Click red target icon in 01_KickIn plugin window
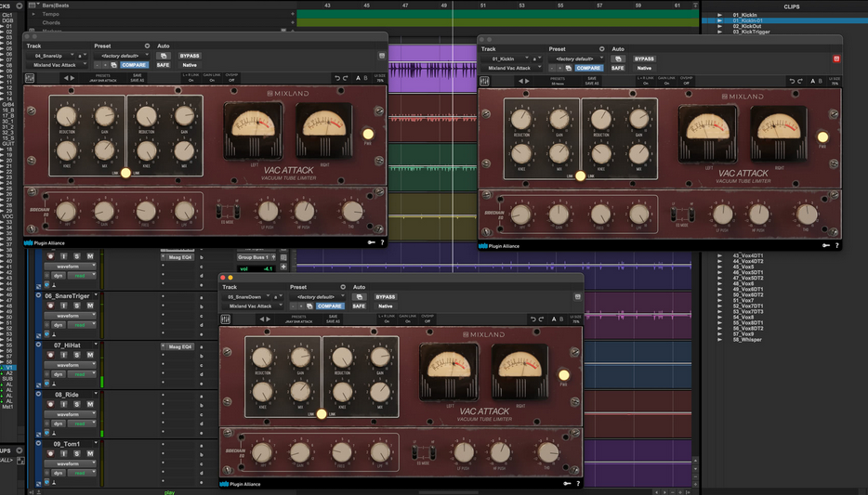The width and height of the screenshot is (868, 495). tap(836, 59)
